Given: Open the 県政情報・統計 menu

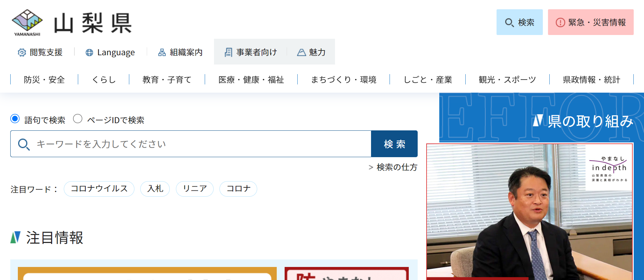Looking at the screenshot, I should click(x=592, y=80).
